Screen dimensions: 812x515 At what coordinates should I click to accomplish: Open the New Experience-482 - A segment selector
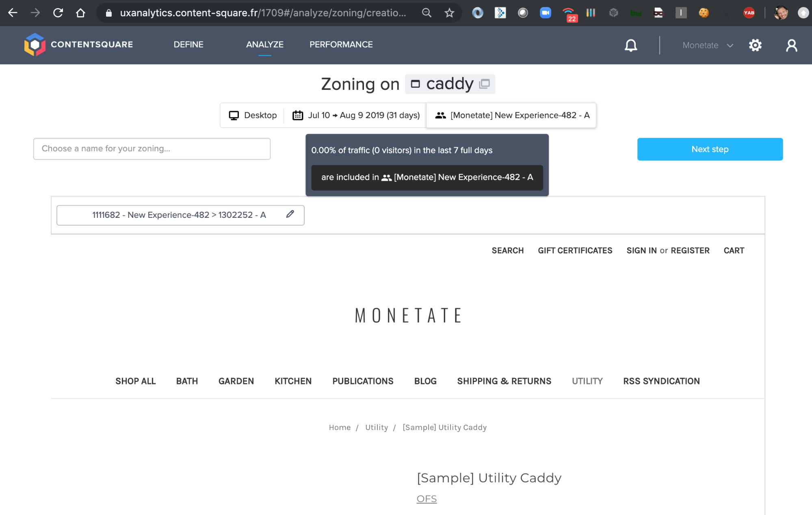pos(512,115)
